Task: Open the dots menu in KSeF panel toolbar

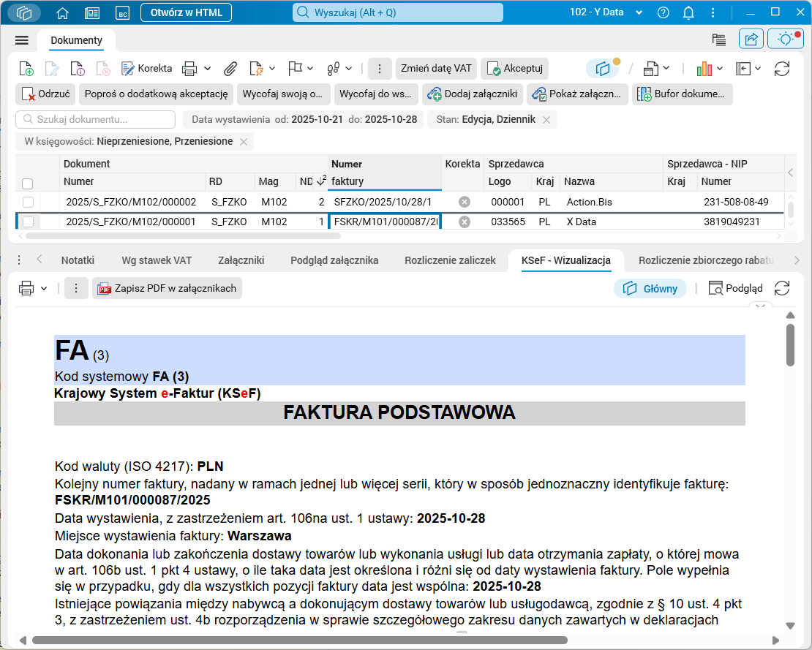Action: 76,288
